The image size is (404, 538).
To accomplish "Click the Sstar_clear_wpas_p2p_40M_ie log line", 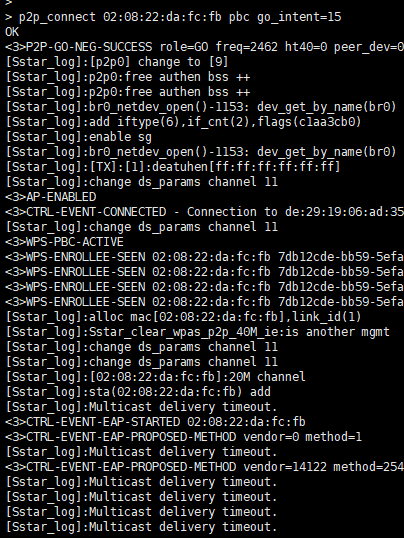I will [198, 332].
